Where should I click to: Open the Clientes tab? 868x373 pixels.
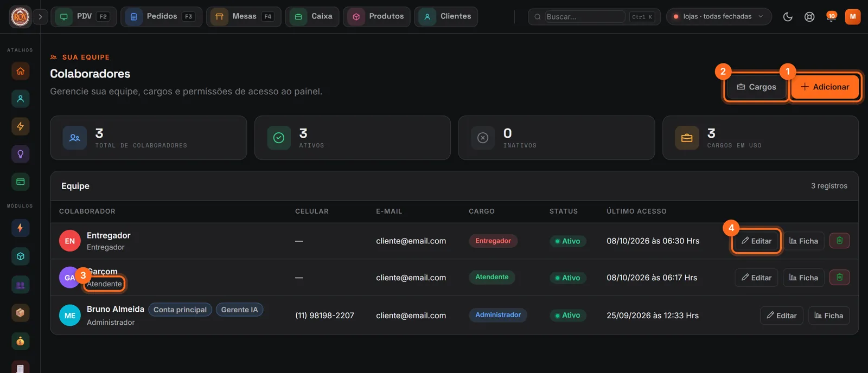click(446, 17)
